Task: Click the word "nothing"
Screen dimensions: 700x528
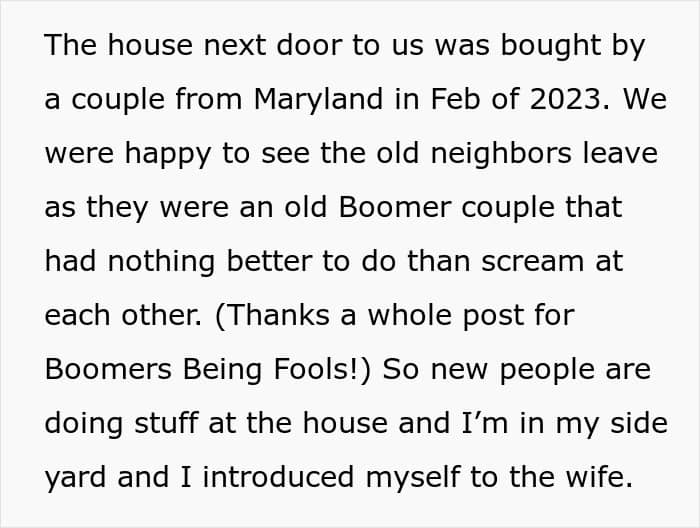Action: pos(161,262)
